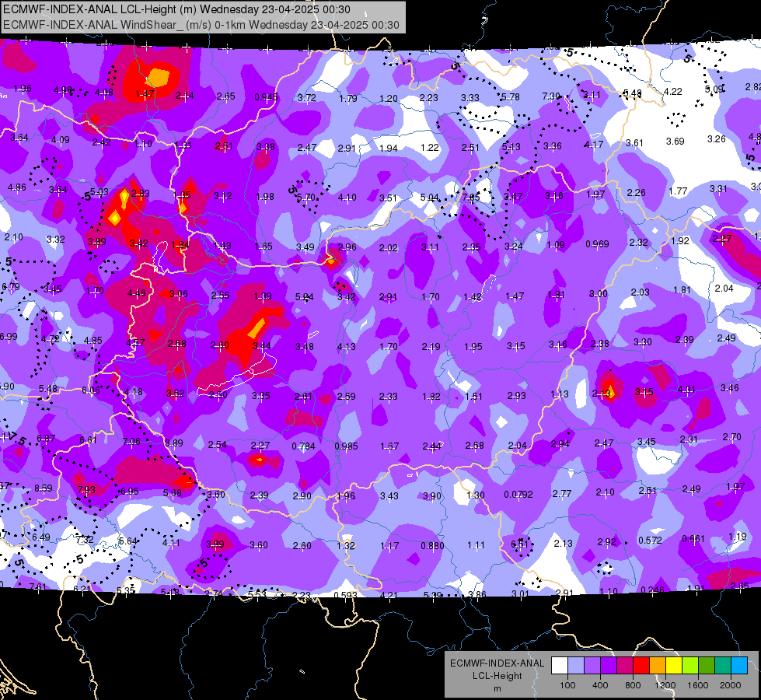Viewport: 761px width, 700px height.
Task: Click the wind shear value 0.661
Action: coord(693,539)
